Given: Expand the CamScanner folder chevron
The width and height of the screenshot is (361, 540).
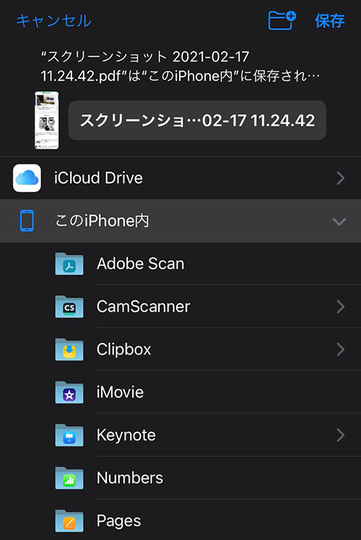Looking at the screenshot, I should pyautogui.click(x=340, y=307).
